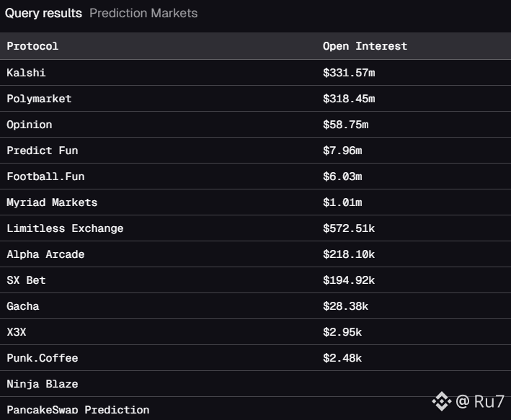511x420 pixels.
Task: Click the SX Bet protocol name
Action: click(26, 280)
